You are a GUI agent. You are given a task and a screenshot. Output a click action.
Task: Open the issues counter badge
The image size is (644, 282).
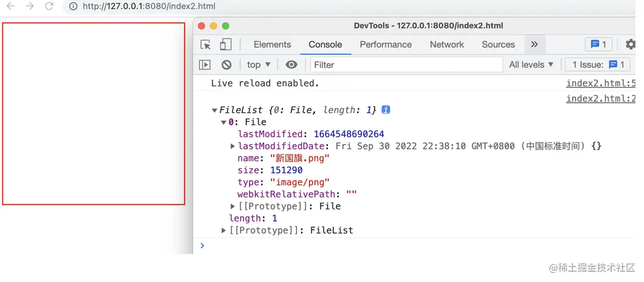598,44
